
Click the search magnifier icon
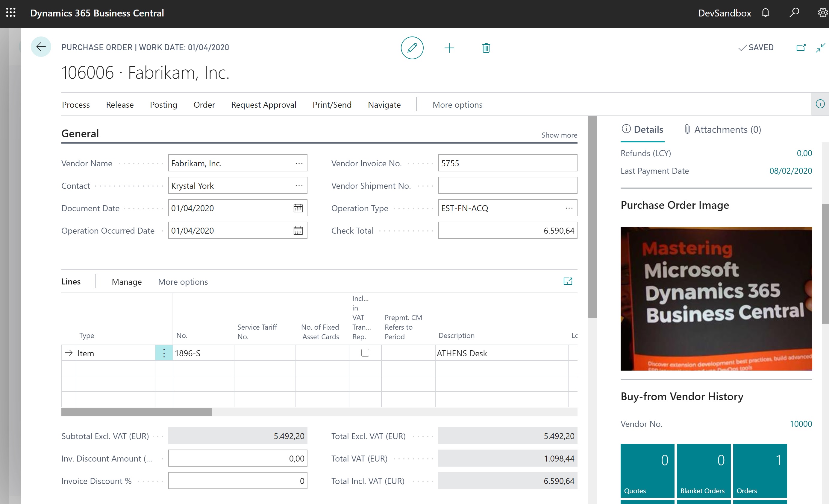(x=794, y=13)
